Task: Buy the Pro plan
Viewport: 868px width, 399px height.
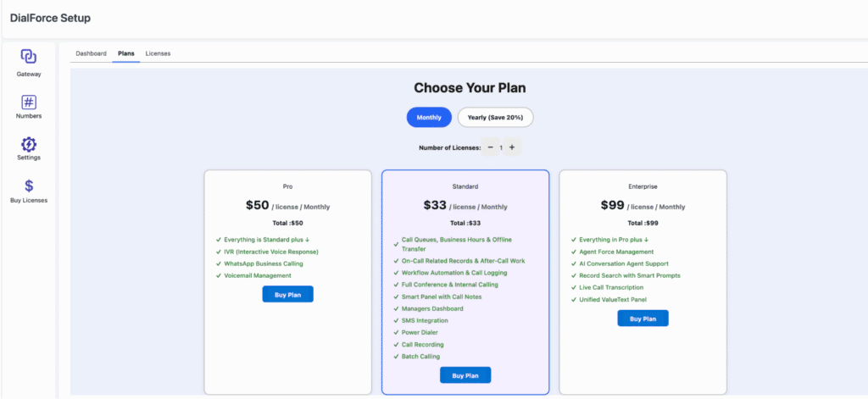Action: [x=287, y=294]
